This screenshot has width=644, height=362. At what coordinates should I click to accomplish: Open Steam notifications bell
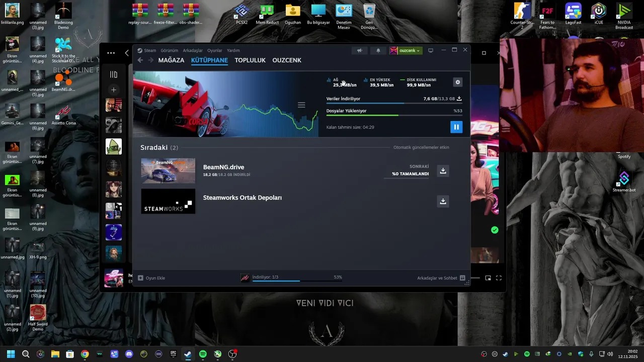click(378, 50)
